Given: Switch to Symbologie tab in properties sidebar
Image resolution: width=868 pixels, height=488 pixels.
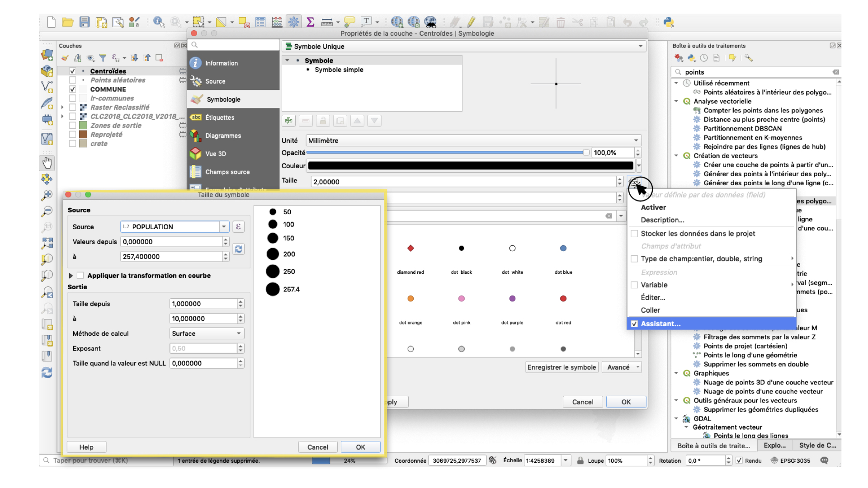Looking at the screenshot, I should [x=223, y=99].
